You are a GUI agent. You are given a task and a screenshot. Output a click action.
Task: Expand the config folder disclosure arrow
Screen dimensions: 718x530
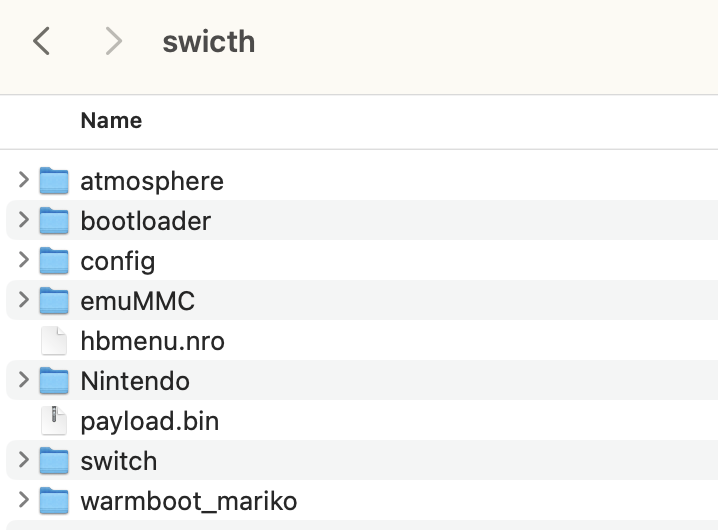(x=24, y=260)
